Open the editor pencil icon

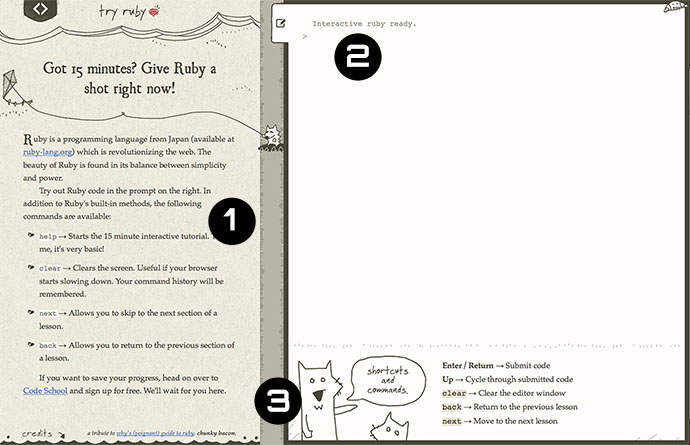coord(280,23)
